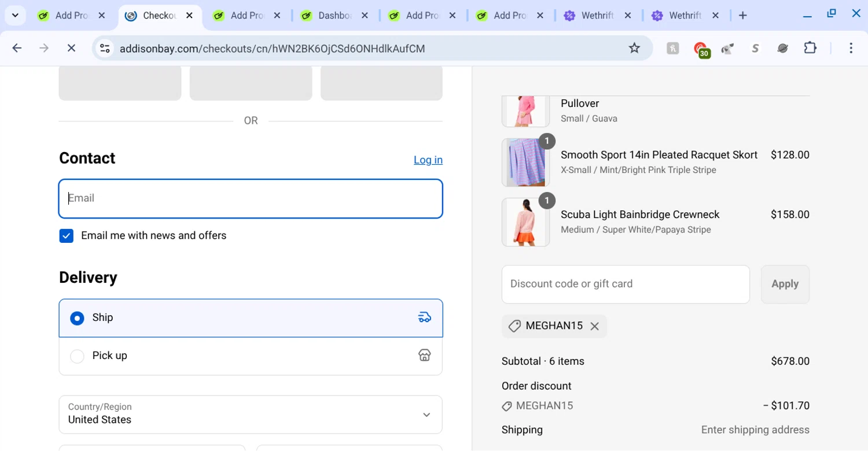Select the Ship delivery option

tap(251, 318)
